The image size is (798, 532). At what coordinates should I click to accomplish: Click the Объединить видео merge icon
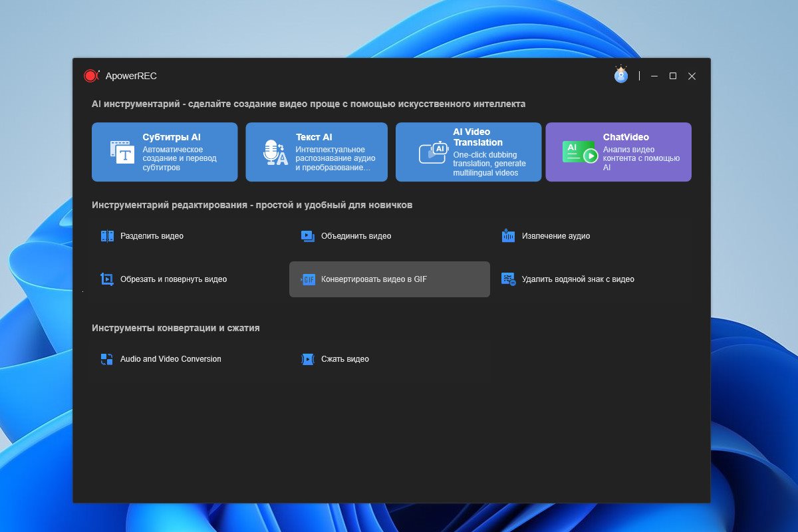[x=307, y=236]
